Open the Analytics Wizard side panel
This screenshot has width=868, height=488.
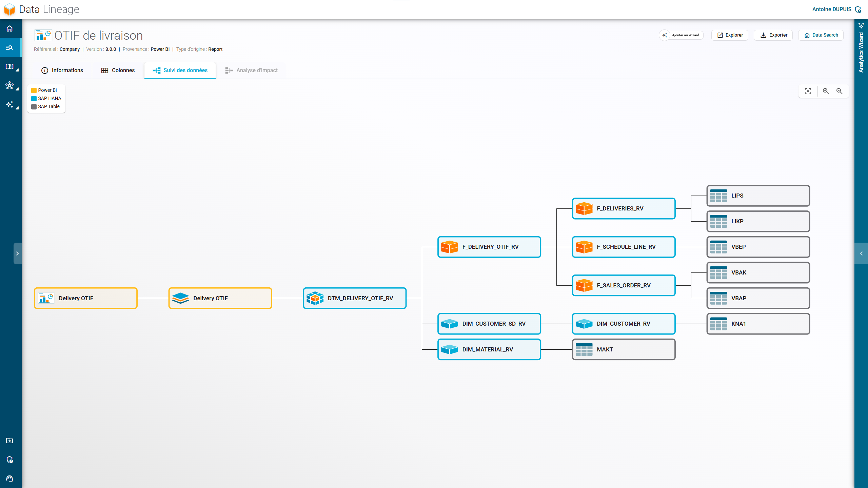point(861,47)
